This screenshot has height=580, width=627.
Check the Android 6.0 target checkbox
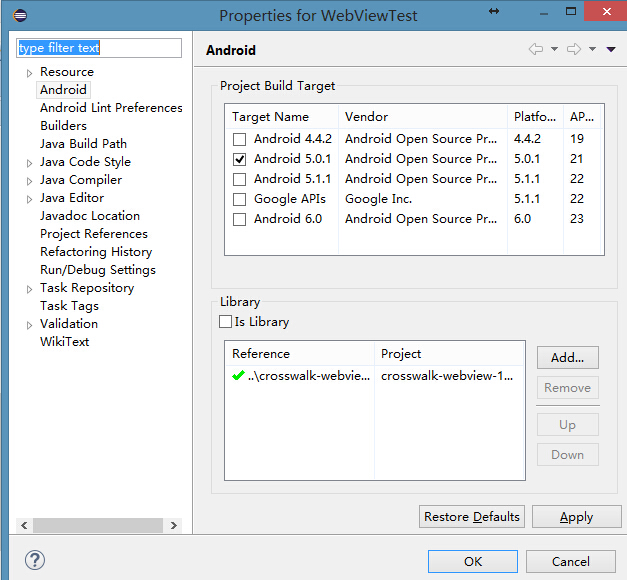point(239,219)
